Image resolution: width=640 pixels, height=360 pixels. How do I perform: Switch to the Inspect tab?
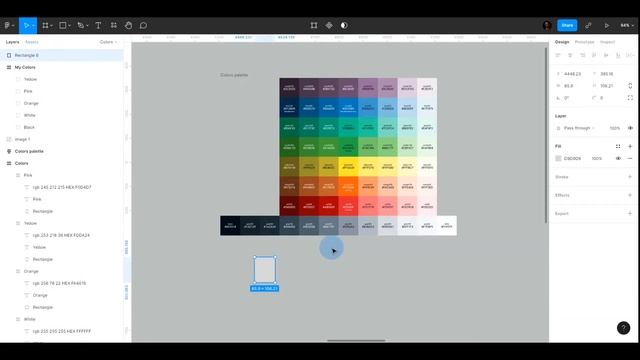coord(607,42)
